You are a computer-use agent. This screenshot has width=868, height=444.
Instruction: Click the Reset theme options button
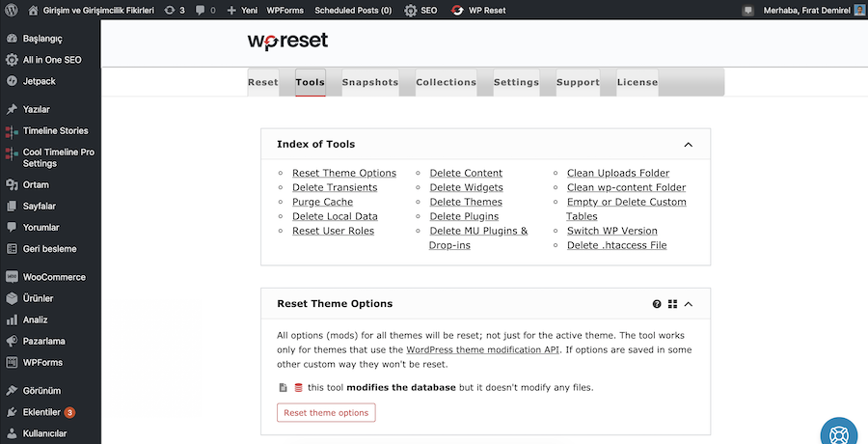pyautogui.click(x=326, y=412)
